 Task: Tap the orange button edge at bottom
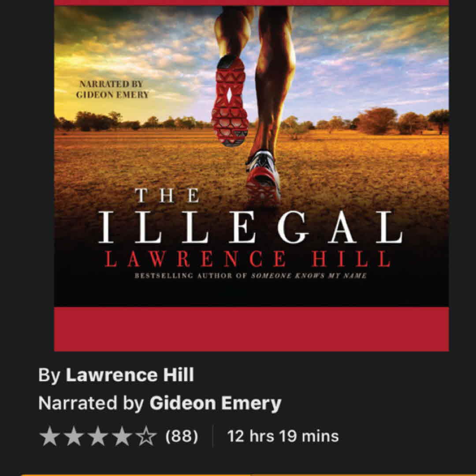click(238, 475)
